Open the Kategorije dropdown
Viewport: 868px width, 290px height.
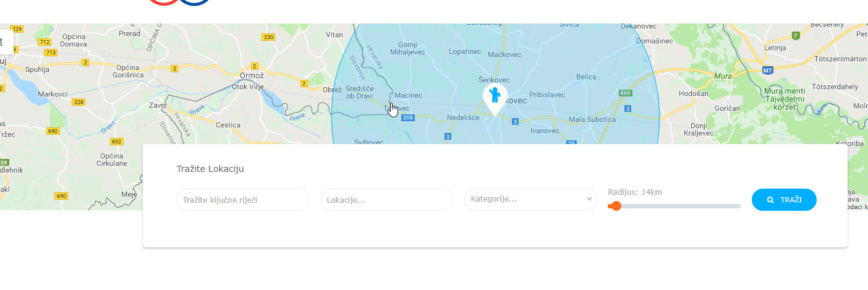coord(530,199)
